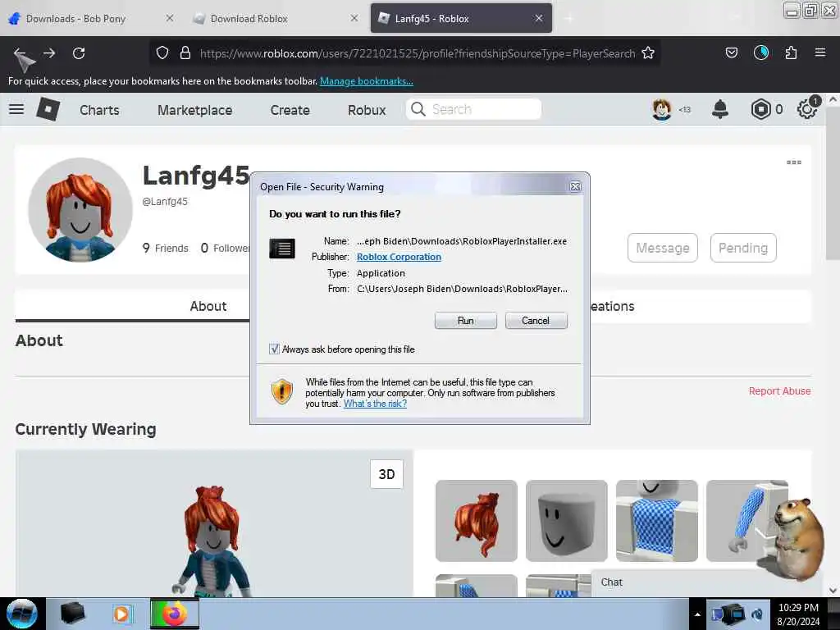Screen dimensions: 840x630
Task: Click the volume icon in system tray
Action: tap(757, 614)
